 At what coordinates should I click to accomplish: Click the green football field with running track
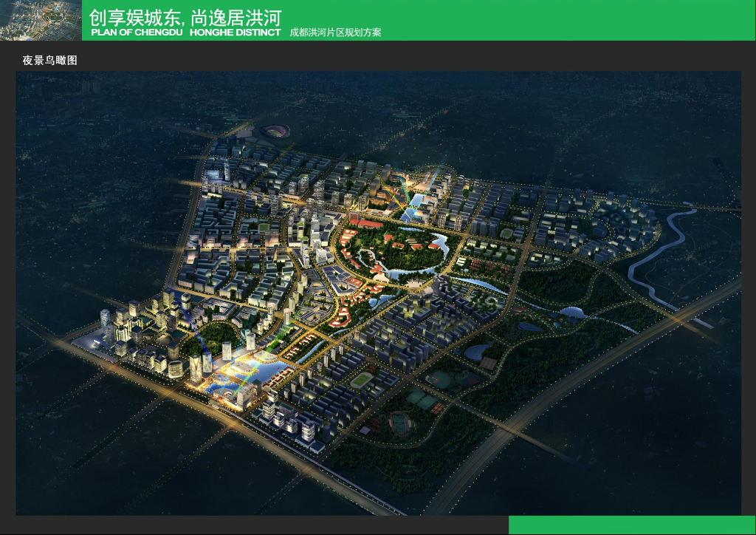pyautogui.click(x=362, y=380)
